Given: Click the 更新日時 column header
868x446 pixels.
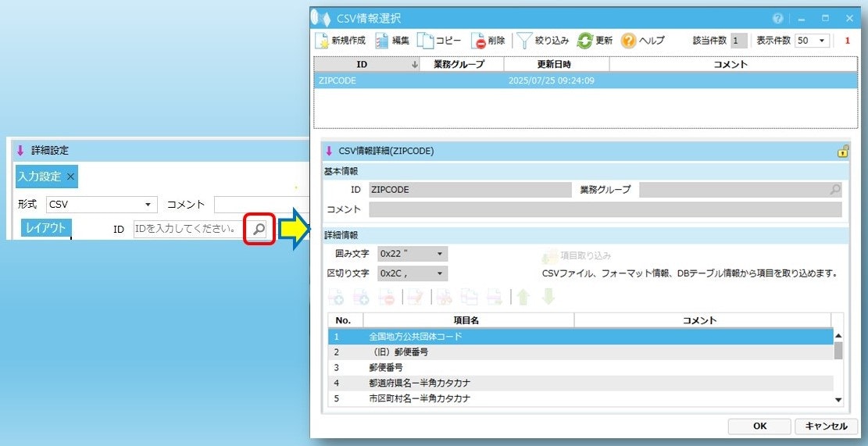Looking at the screenshot, I should click(557, 64).
